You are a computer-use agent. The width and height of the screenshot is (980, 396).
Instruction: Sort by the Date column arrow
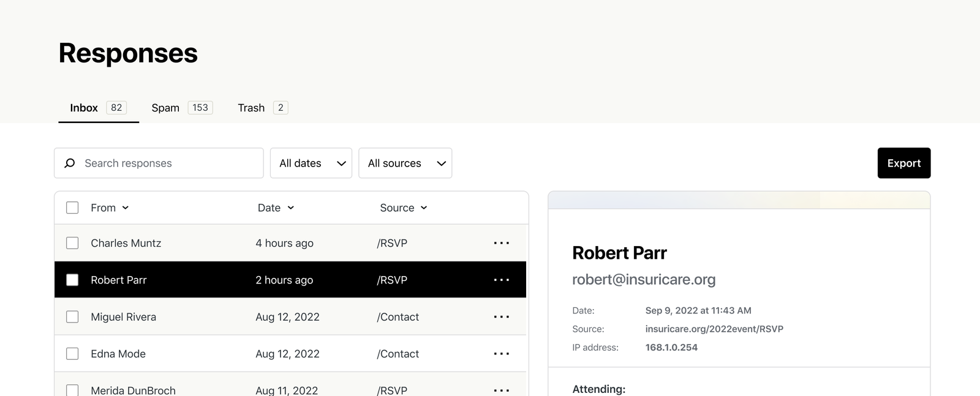pos(291,208)
